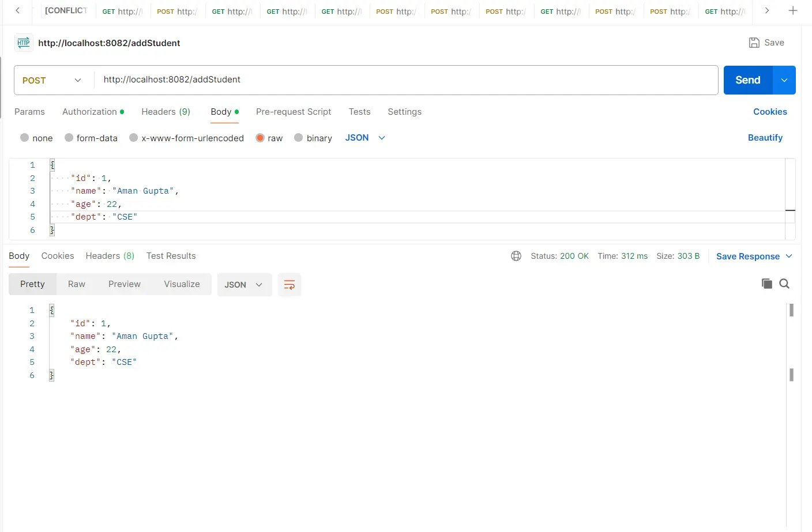Screen dimensions: 812x532
Task: Open the POST method dropdown
Action: (x=53, y=80)
